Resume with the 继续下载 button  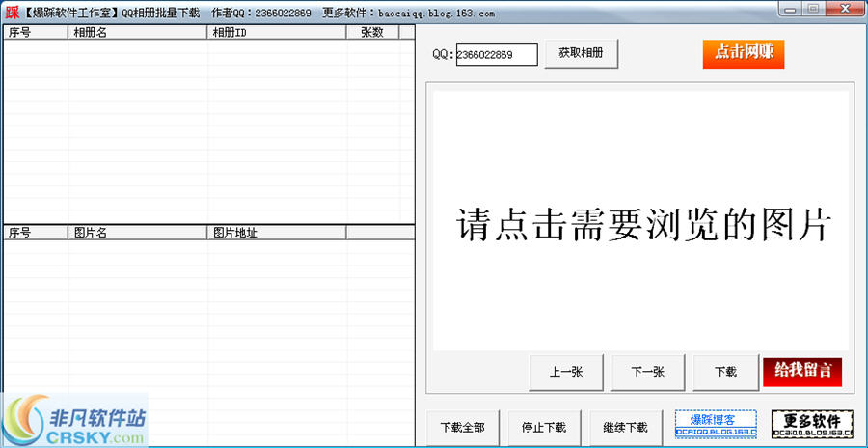[x=626, y=428]
